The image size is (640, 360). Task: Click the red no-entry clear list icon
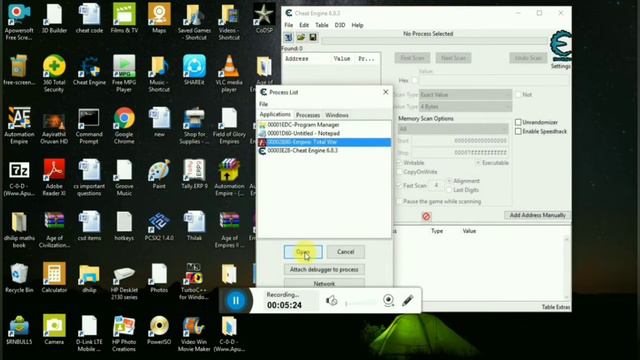pyautogui.click(x=426, y=216)
